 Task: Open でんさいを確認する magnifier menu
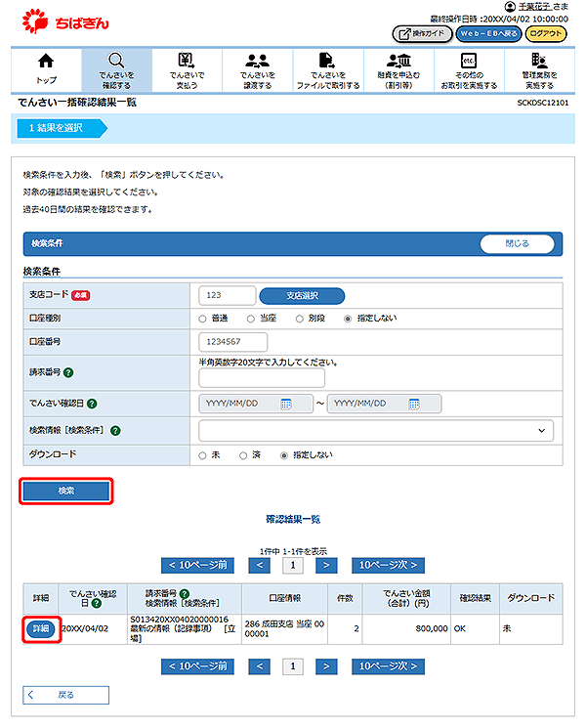[116, 69]
